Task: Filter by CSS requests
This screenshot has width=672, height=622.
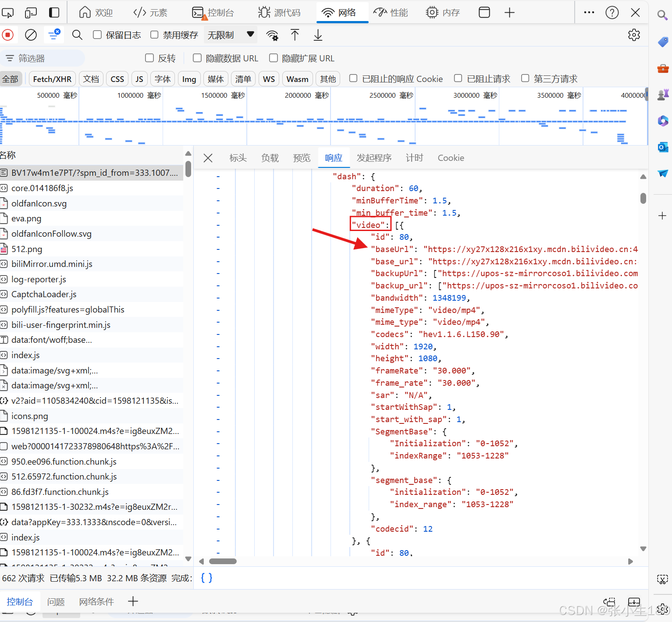Action: [117, 79]
